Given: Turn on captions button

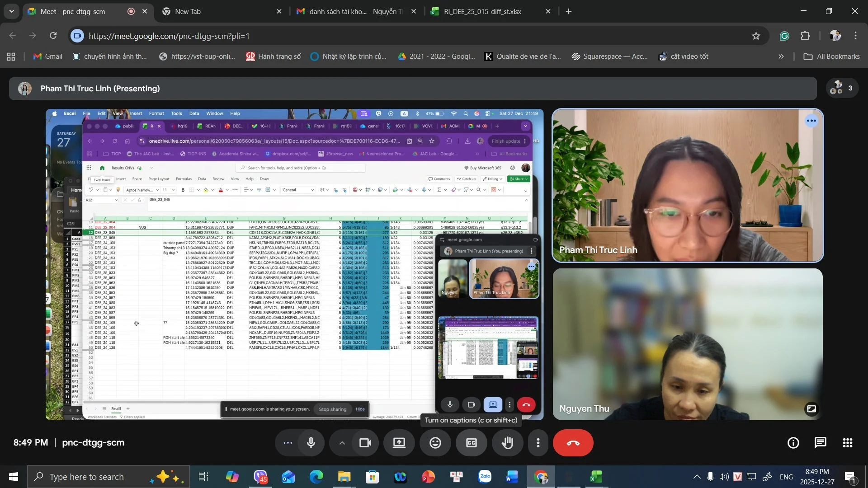Looking at the screenshot, I should coord(471,443).
